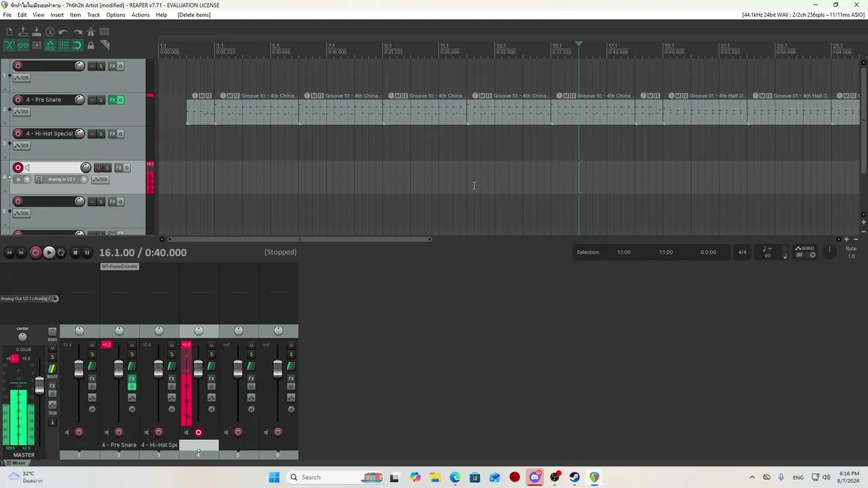Toggle ripple editing icon
The image size is (868, 488).
pos(37,45)
